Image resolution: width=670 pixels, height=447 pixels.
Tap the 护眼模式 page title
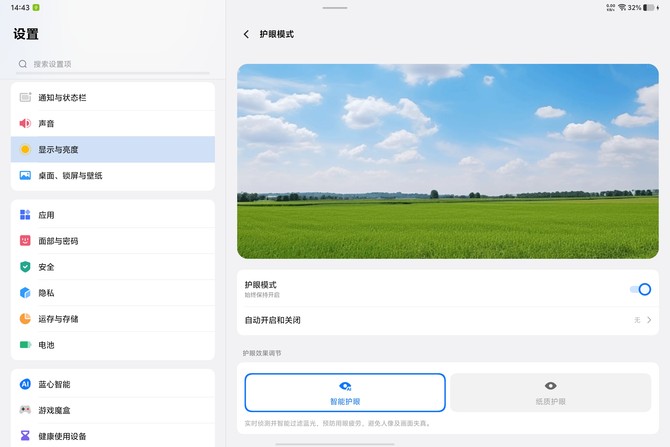[276, 34]
